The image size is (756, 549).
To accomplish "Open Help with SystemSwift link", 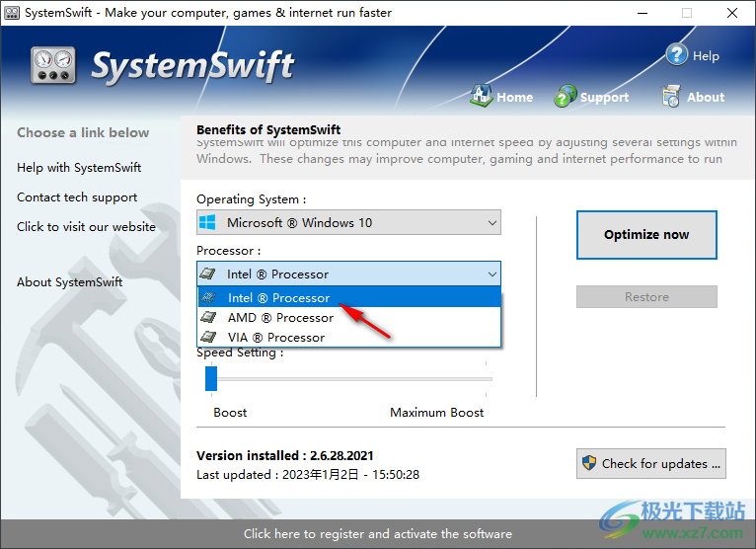I will [x=79, y=168].
